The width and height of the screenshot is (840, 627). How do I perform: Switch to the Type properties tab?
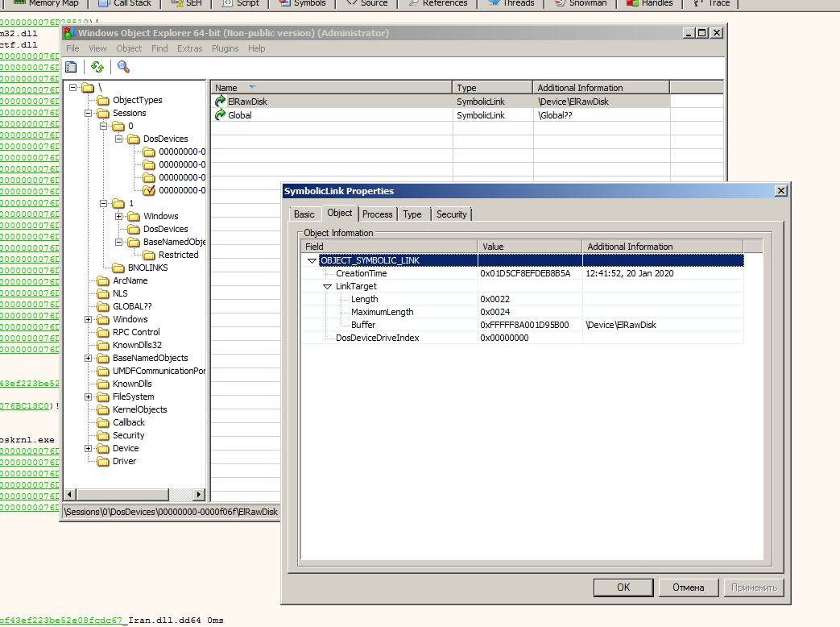[412, 214]
